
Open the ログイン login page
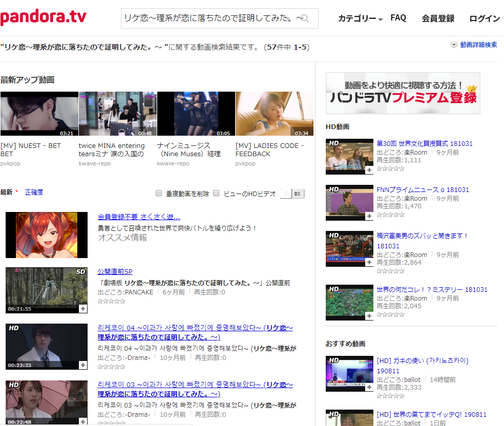pos(485,18)
